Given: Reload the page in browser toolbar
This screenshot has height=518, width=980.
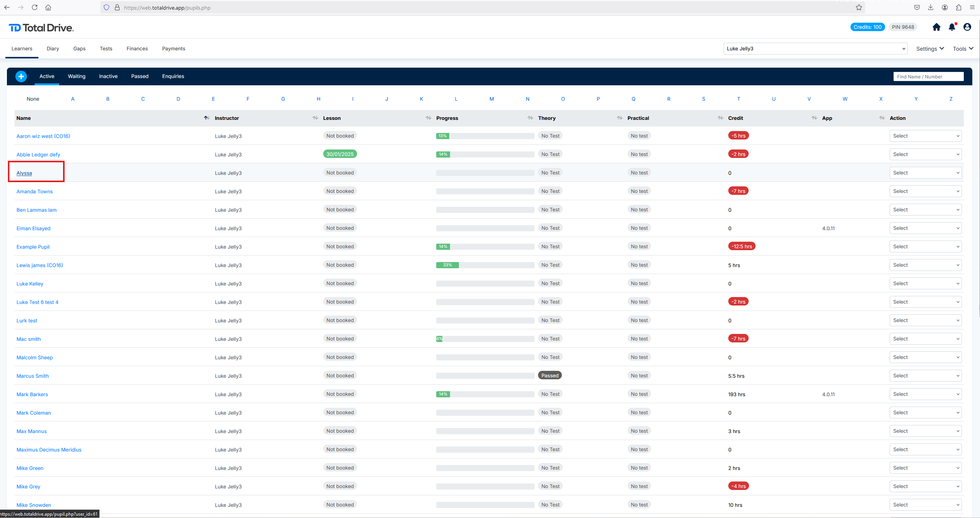Looking at the screenshot, I should (x=35, y=7).
